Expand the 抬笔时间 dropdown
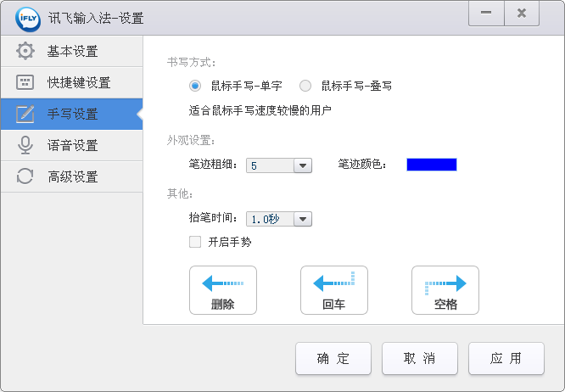 click(303, 219)
